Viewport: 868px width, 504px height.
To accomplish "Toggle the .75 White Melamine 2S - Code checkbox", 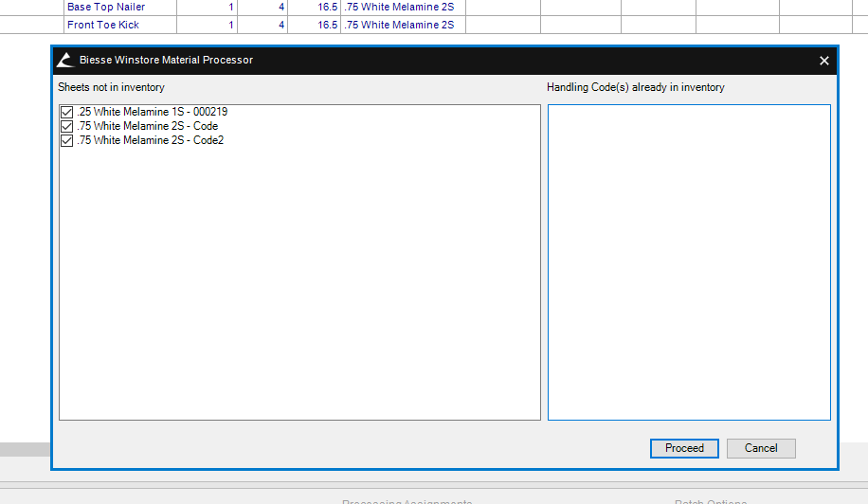I will tap(66, 126).
